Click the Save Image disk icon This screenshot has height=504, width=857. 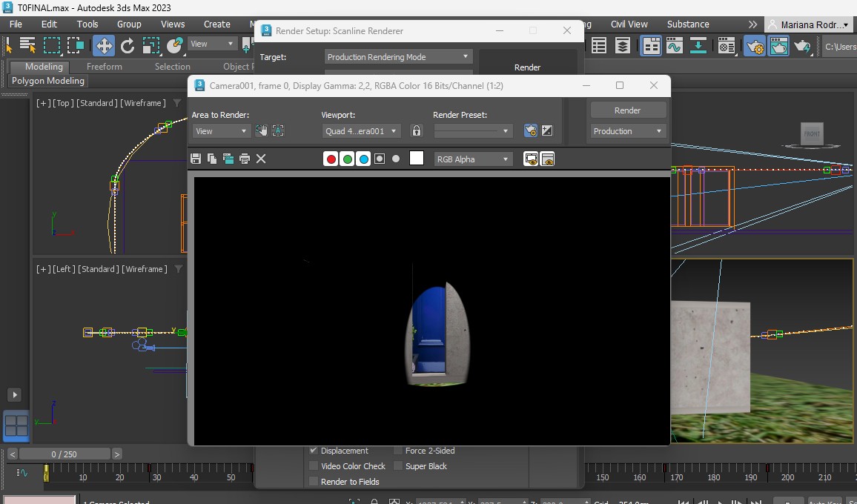(196, 159)
